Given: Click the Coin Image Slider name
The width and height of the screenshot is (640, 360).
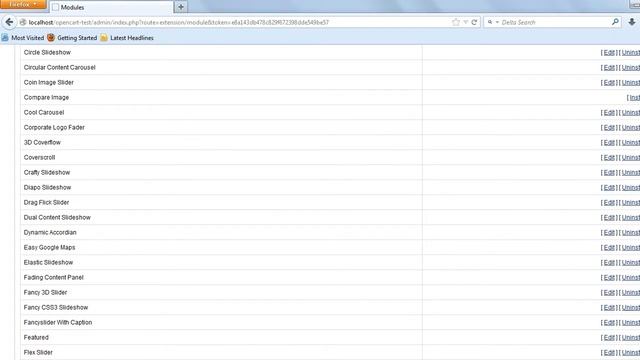Looking at the screenshot, I should [x=49, y=82].
